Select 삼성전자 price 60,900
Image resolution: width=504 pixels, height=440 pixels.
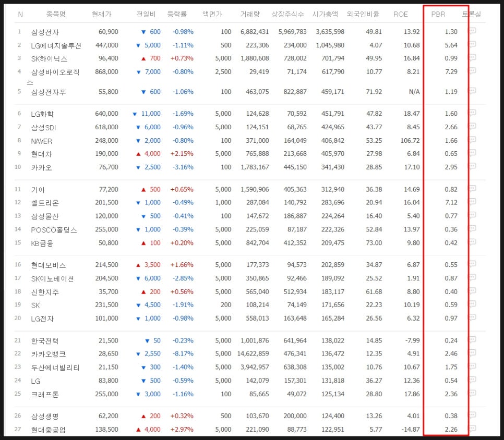(x=109, y=32)
